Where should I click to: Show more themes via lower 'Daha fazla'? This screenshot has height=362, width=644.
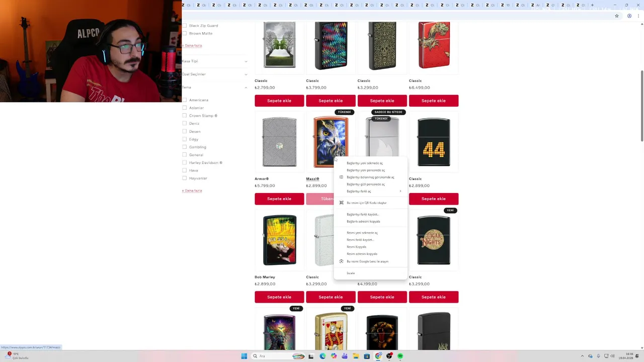tap(192, 191)
